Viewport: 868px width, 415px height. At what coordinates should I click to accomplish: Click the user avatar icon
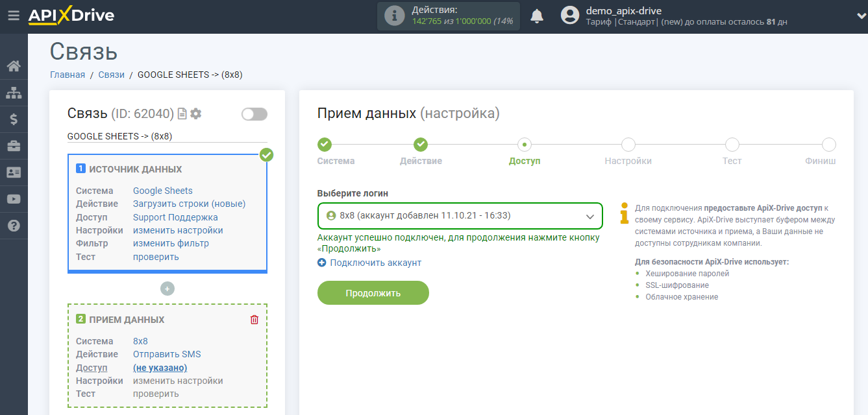570,16
